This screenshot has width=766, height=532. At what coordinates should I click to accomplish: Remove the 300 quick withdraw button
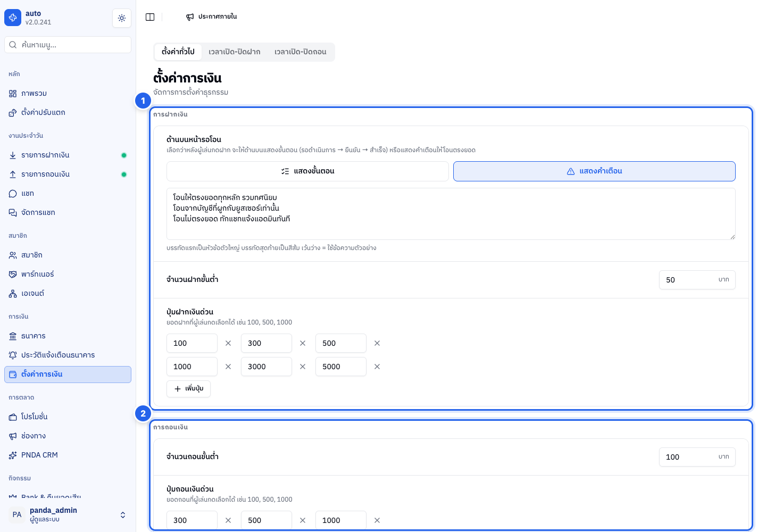(228, 520)
